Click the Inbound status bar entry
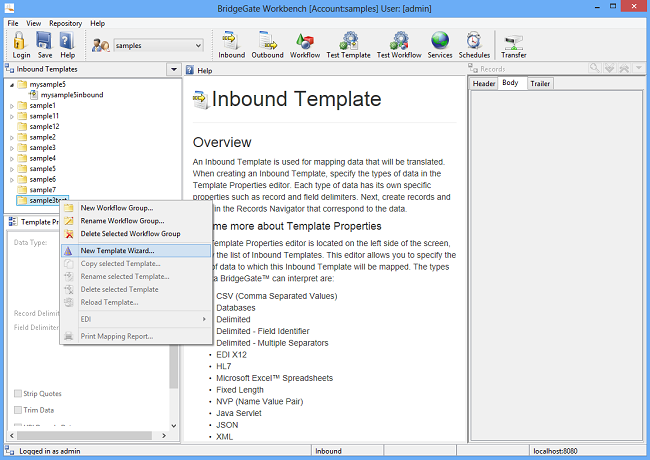The image size is (650, 460). coord(328,451)
